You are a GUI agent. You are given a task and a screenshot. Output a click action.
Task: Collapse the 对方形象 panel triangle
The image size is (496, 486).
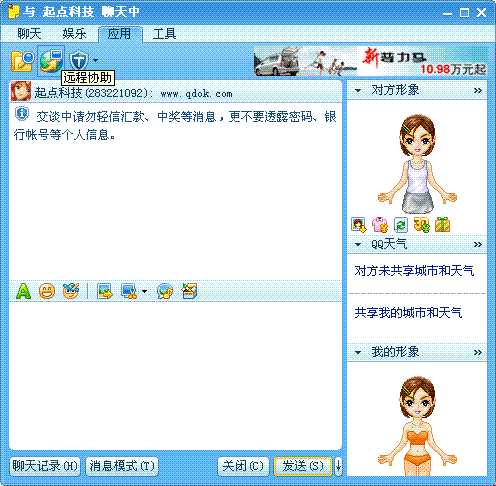coord(358,90)
